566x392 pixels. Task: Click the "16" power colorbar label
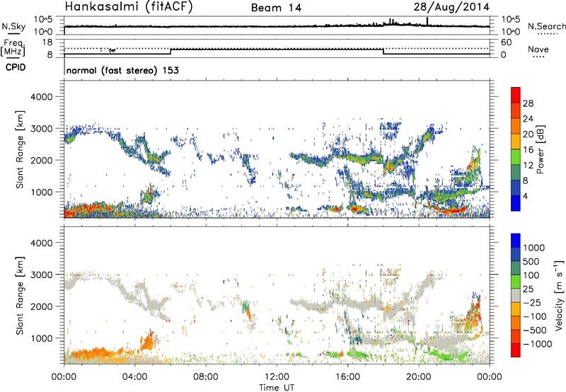point(528,150)
